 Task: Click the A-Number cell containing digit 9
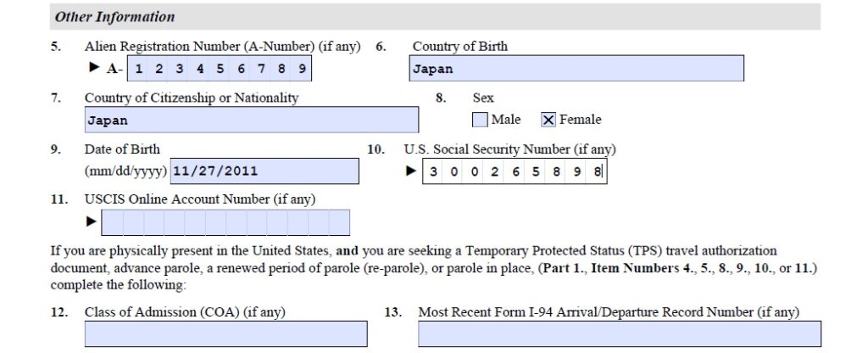click(x=302, y=69)
